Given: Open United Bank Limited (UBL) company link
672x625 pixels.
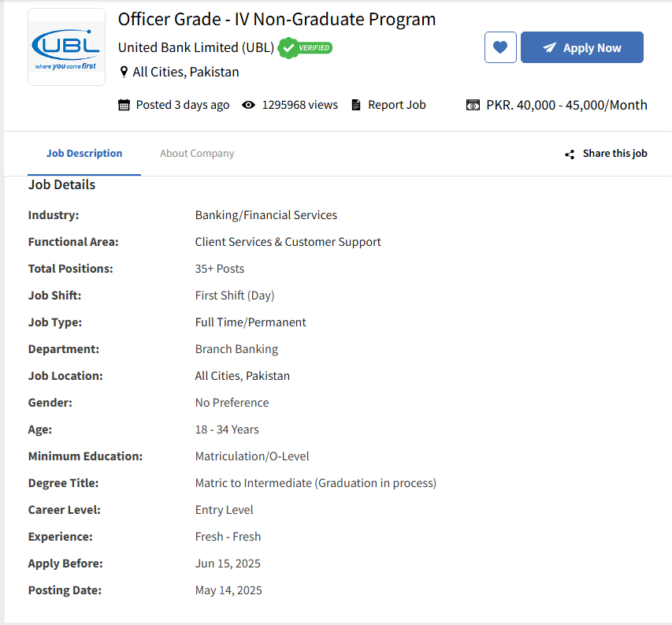Looking at the screenshot, I should coord(196,47).
